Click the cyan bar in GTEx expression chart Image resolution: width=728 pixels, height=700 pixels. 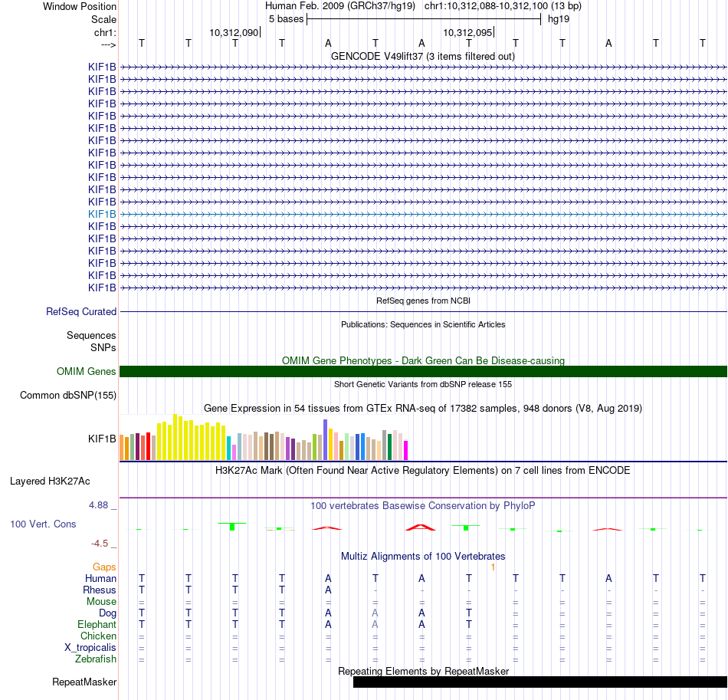pos(229,448)
